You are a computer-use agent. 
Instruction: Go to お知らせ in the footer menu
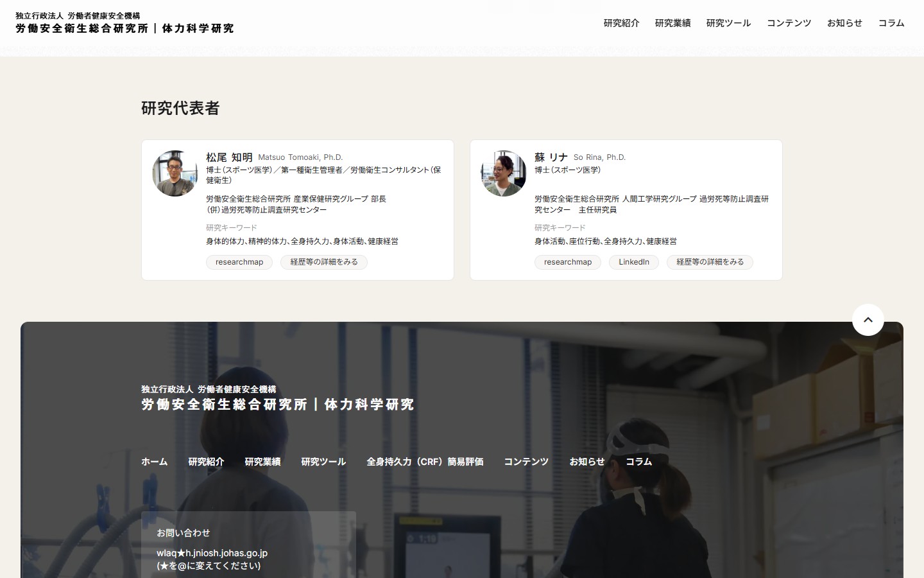[x=587, y=462]
